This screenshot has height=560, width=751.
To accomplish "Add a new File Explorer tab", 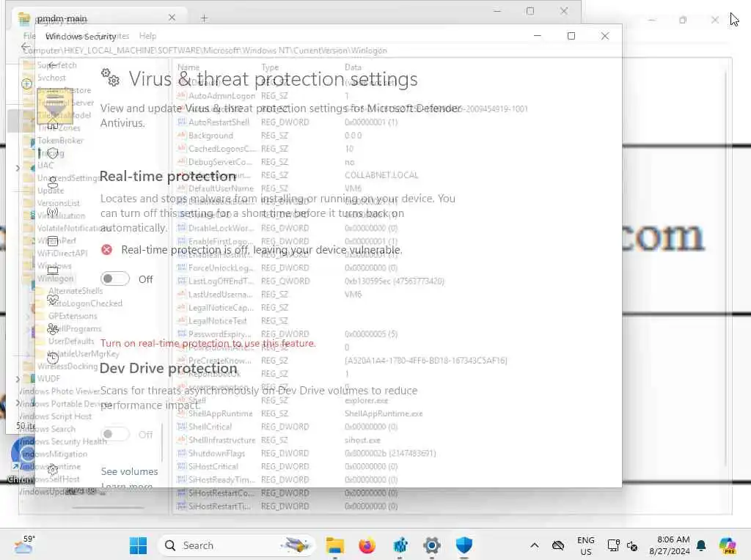I will 204,18.
